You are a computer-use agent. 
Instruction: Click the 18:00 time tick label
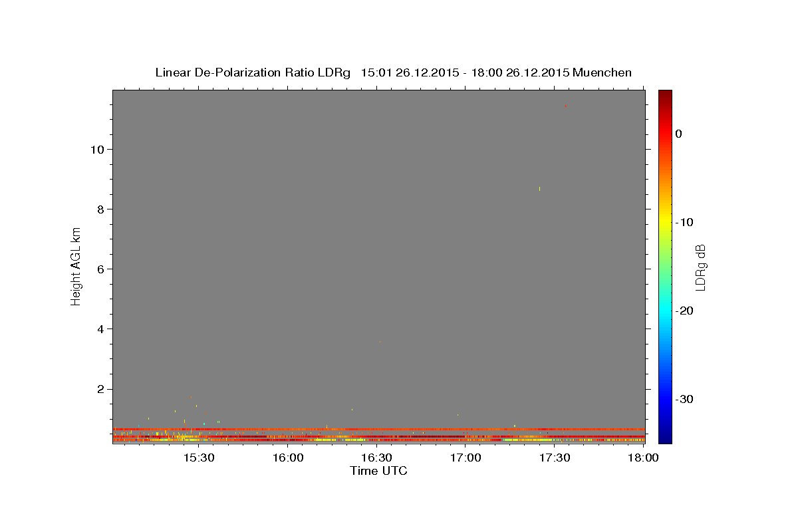coord(642,458)
